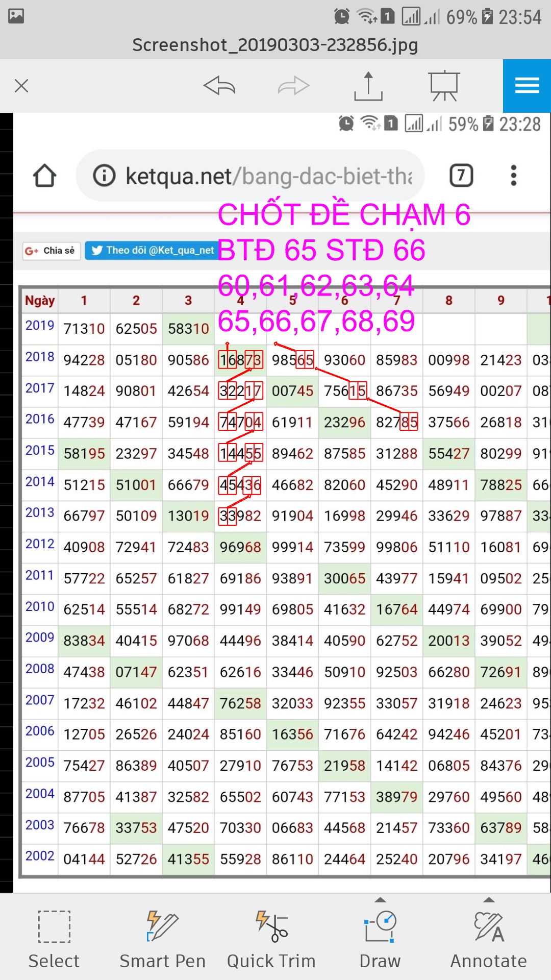Activate the Smart Pen tool
551x980 pixels.
pos(162,939)
